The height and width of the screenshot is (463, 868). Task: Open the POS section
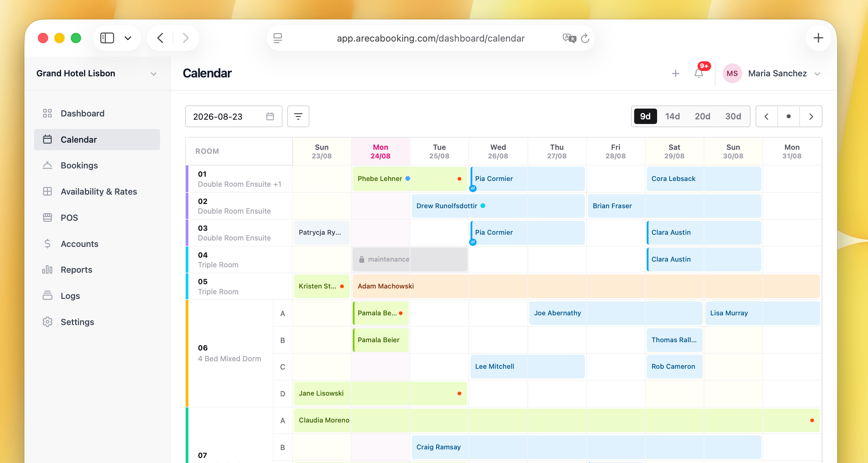point(97,218)
